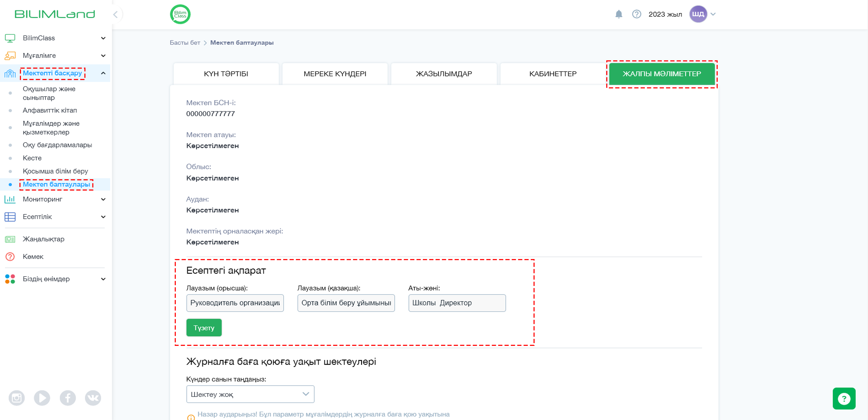Open the Facebook social icon
This screenshot has width=868, height=420.
68,398
